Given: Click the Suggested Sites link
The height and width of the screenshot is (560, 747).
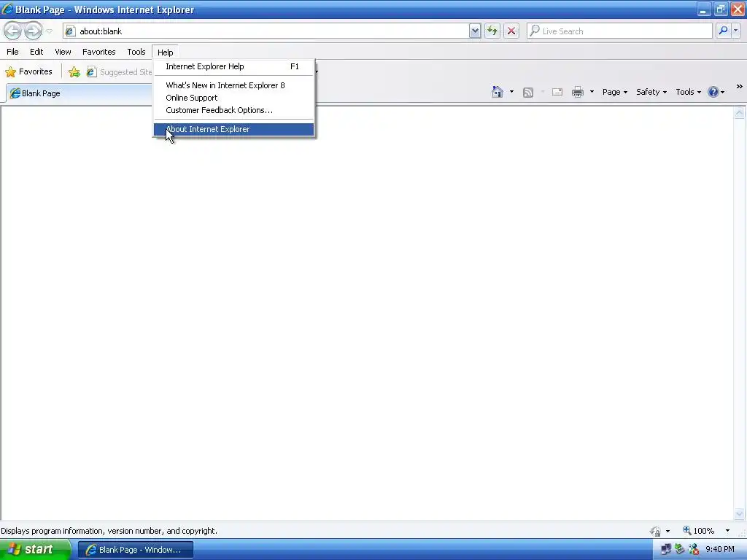Looking at the screenshot, I should click(x=119, y=72).
